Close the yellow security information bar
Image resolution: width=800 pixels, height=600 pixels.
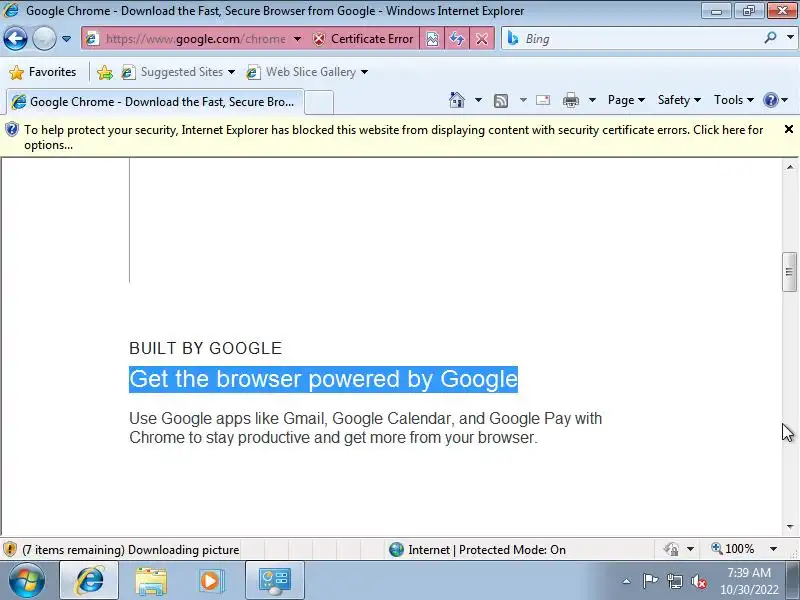click(789, 129)
